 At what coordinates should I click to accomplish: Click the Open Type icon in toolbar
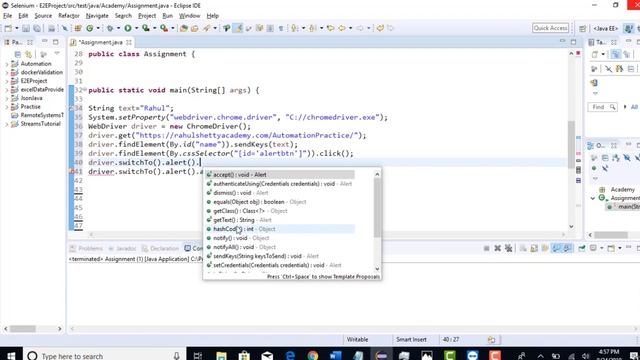pos(184,28)
